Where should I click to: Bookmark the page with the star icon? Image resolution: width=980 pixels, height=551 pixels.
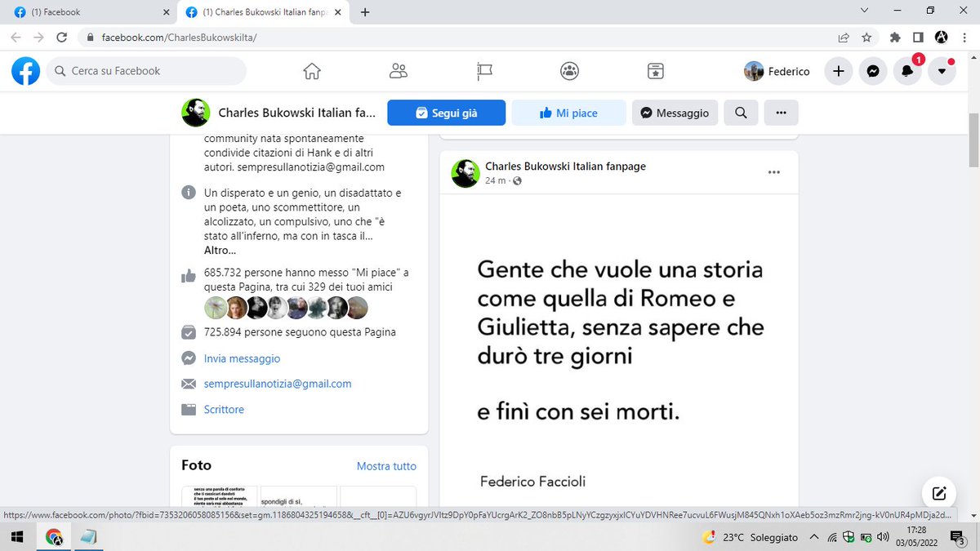click(866, 37)
